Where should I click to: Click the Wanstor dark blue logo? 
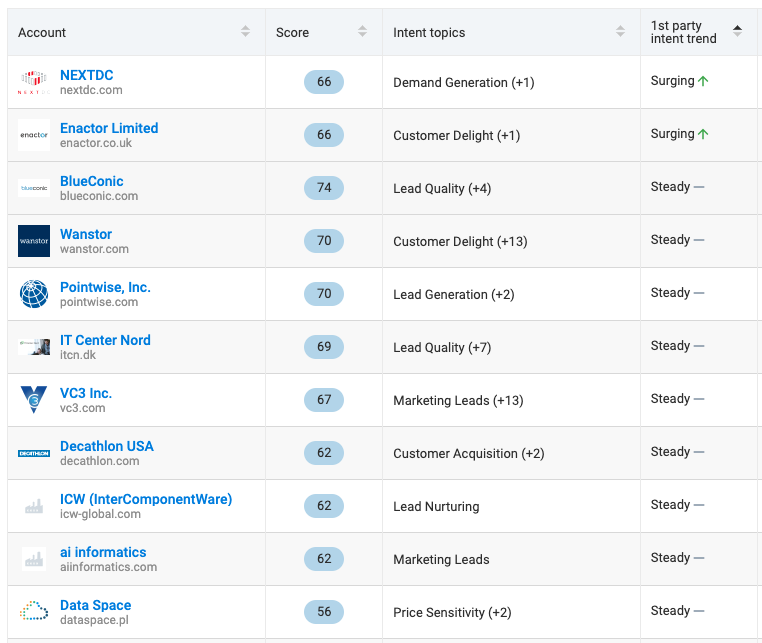(x=33, y=241)
